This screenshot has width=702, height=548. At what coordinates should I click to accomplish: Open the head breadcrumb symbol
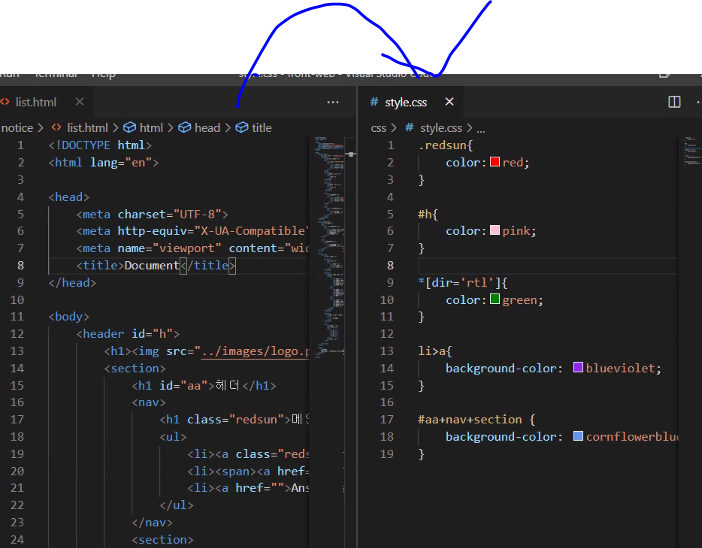207,128
